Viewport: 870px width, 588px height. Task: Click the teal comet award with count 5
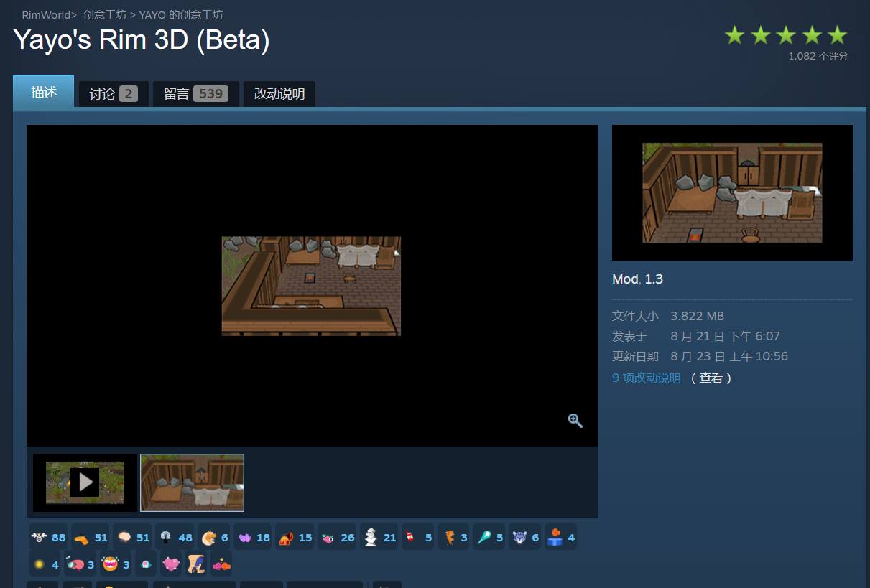tap(489, 537)
